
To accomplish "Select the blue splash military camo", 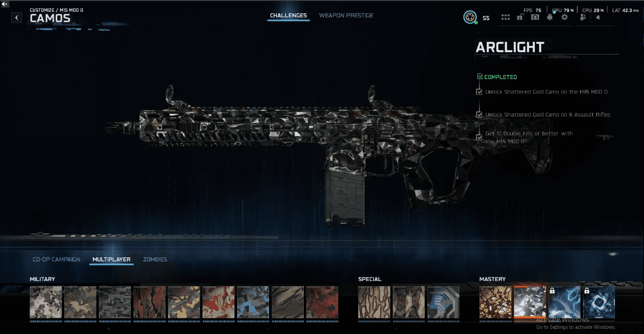I will pyautogui.click(x=253, y=303).
